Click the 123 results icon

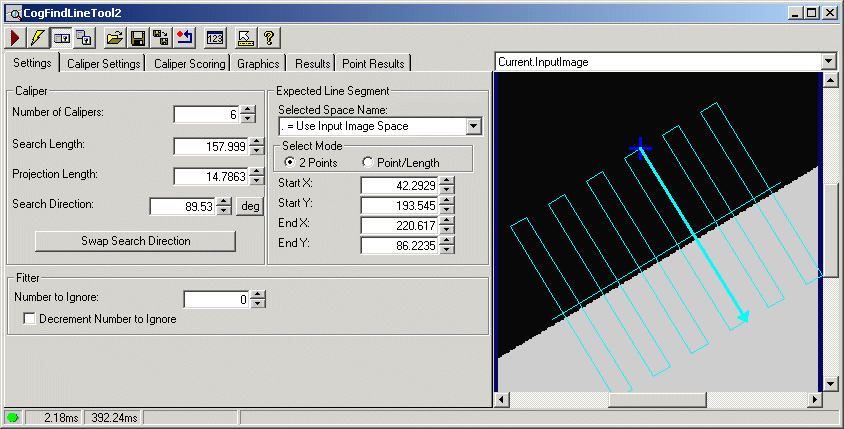coord(214,38)
